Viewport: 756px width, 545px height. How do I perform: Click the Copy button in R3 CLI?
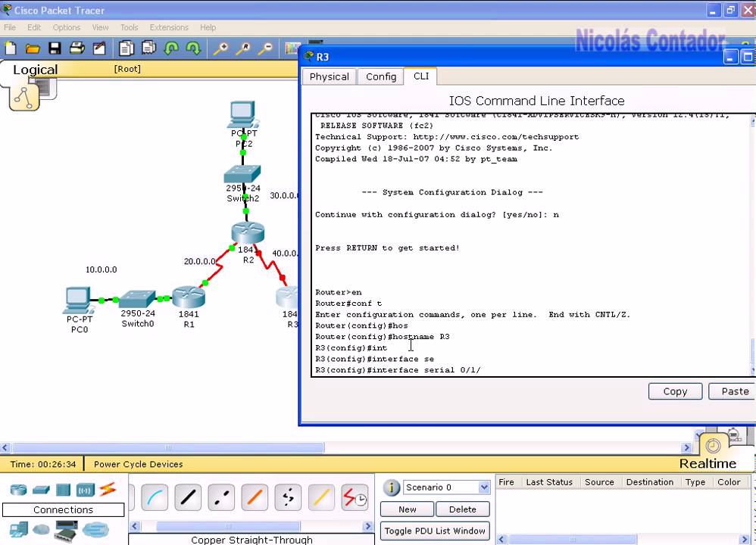[675, 391]
